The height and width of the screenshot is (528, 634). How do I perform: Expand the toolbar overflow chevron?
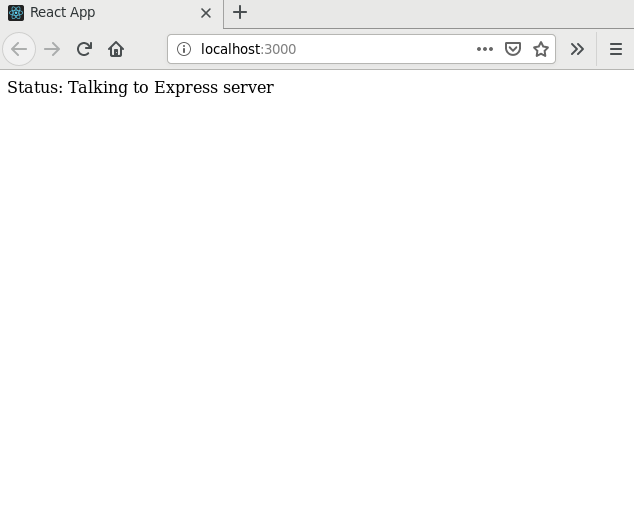coord(577,49)
